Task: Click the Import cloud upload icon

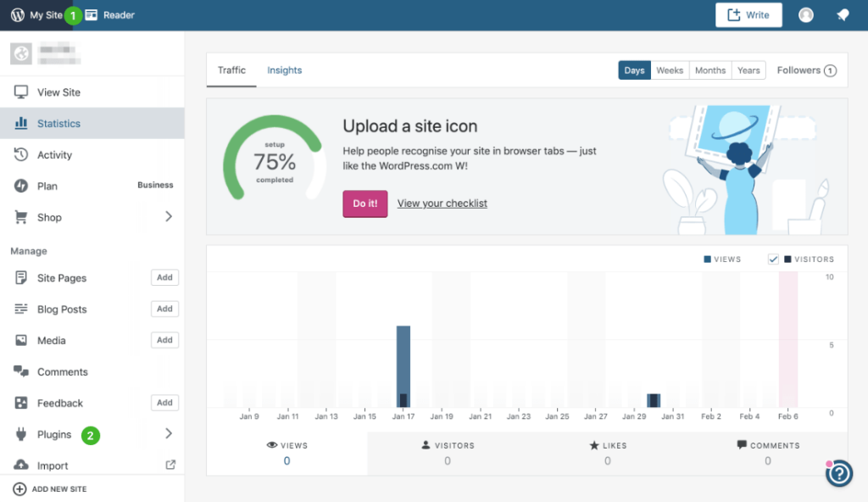Action: 21,465
